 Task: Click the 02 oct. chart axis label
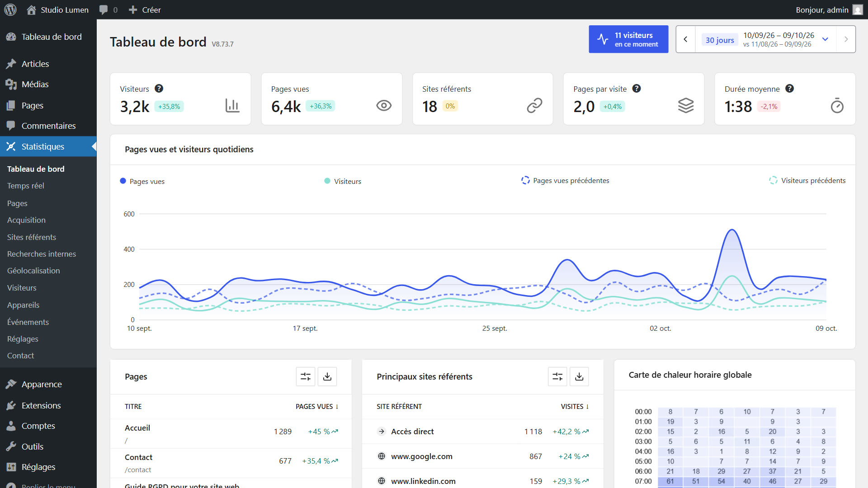[x=660, y=328]
